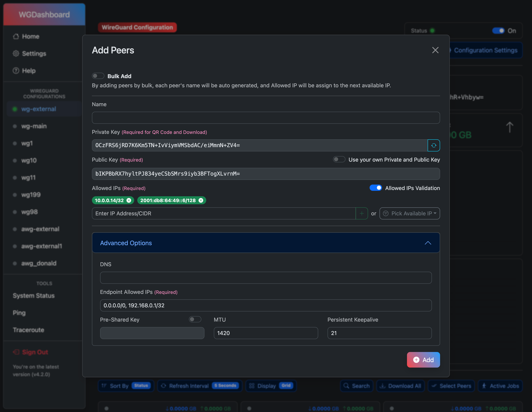Click the WGDashboard logo header
The height and width of the screenshot is (412, 532).
pos(44,15)
